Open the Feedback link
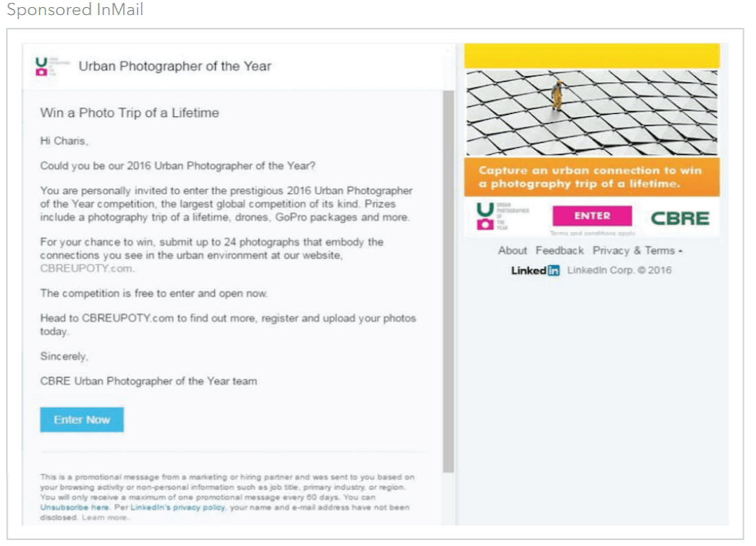The height and width of the screenshot is (546, 756). click(560, 251)
